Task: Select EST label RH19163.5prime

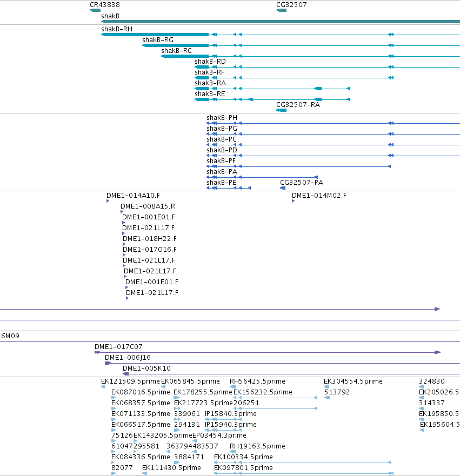Action: (x=257, y=446)
